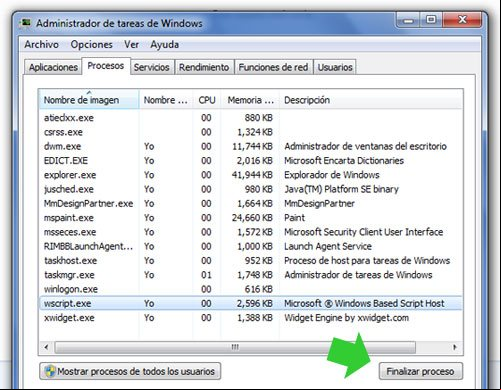This screenshot has height=390, width=501.
Task: Click the horizontal scrollbar right arrow
Action: point(455,347)
